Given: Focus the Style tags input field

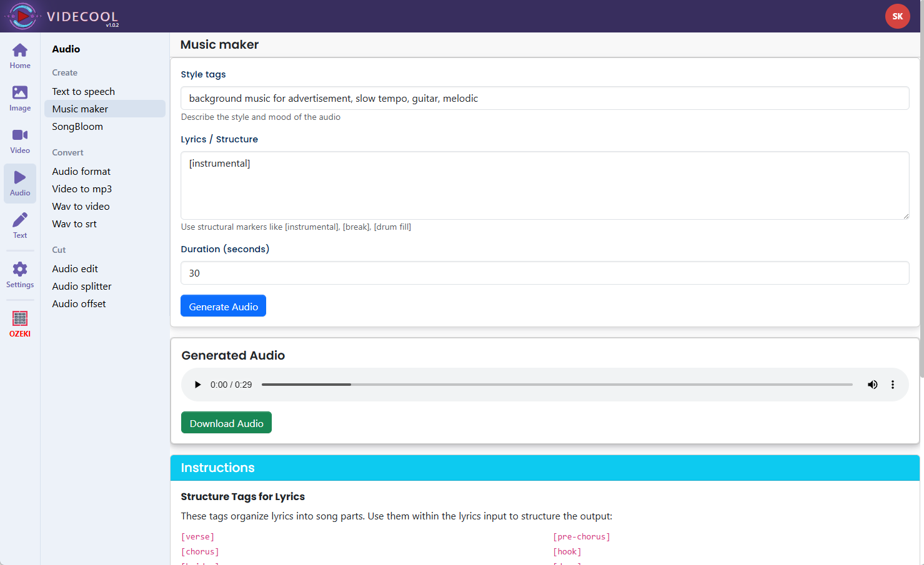Looking at the screenshot, I should point(544,99).
